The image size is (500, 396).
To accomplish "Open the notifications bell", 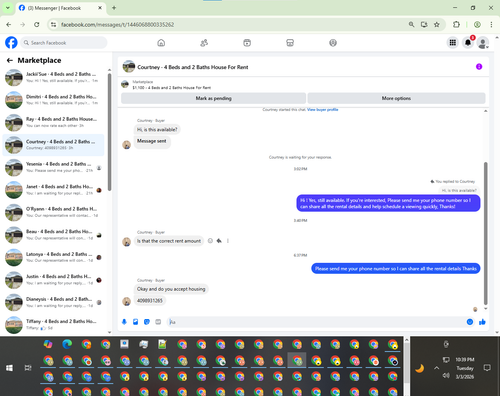I will pyautogui.click(x=468, y=43).
